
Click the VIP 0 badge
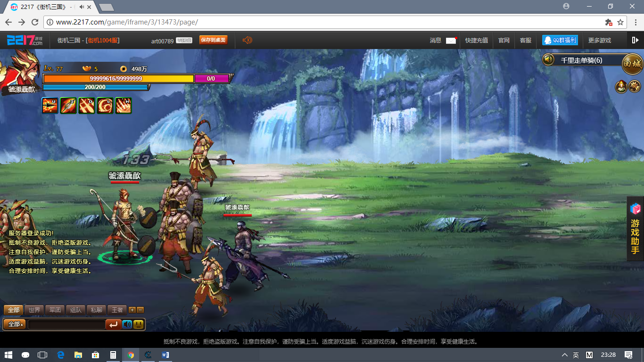[184, 41]
